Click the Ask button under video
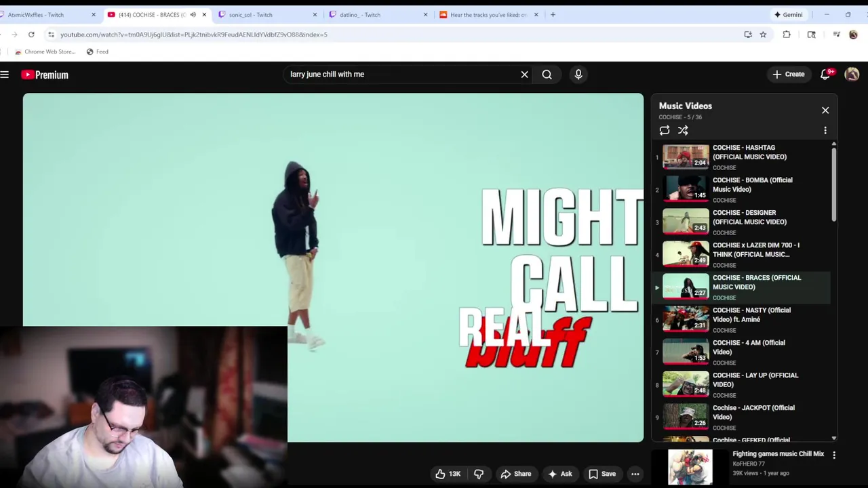868x488 pixels. click(x=560, y=474)
